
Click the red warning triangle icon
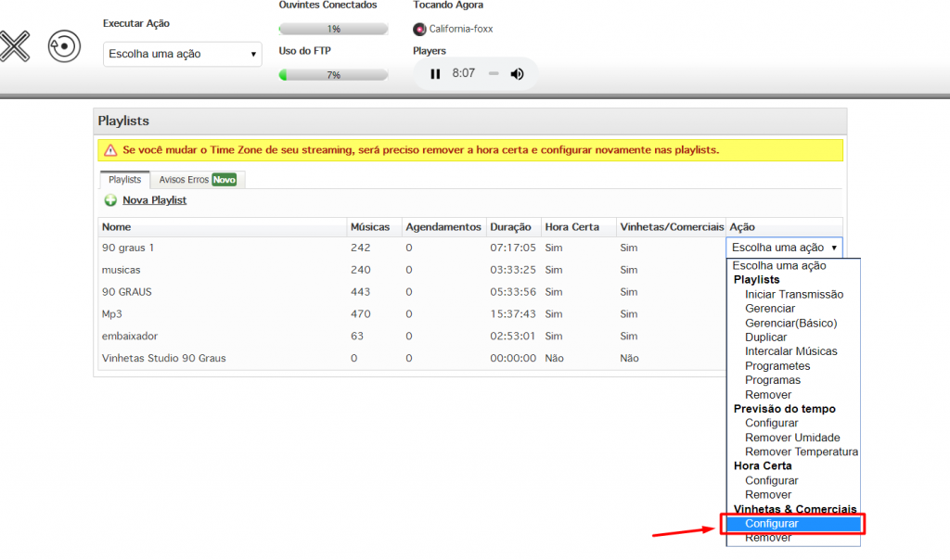coord(110,150)
